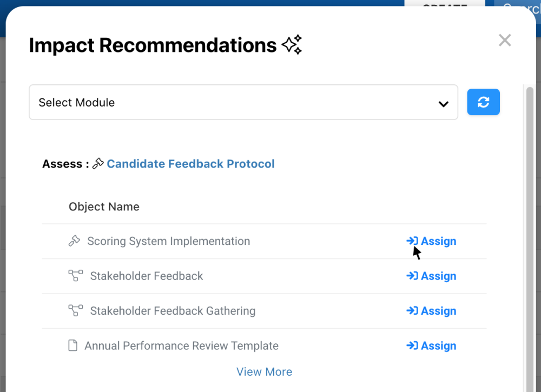Close the Impact Recommendations dialog
541x392 pixels.
tap(505, 41)
